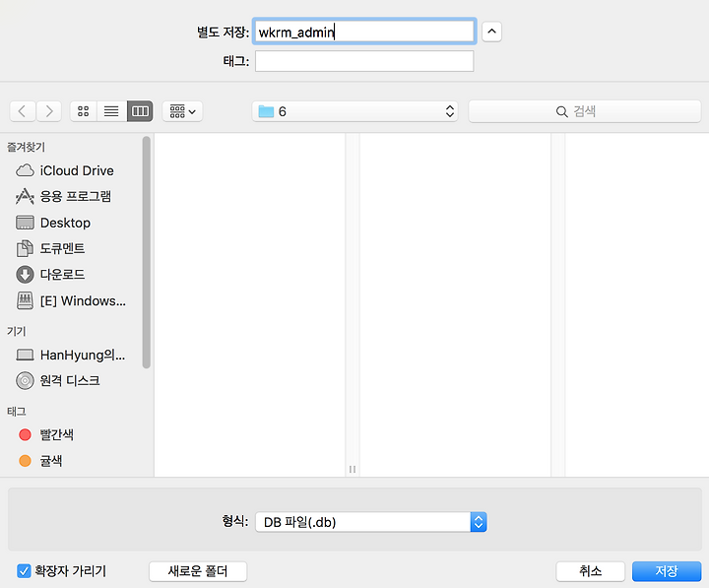Open the folder '6' location popup

point(354,111)
